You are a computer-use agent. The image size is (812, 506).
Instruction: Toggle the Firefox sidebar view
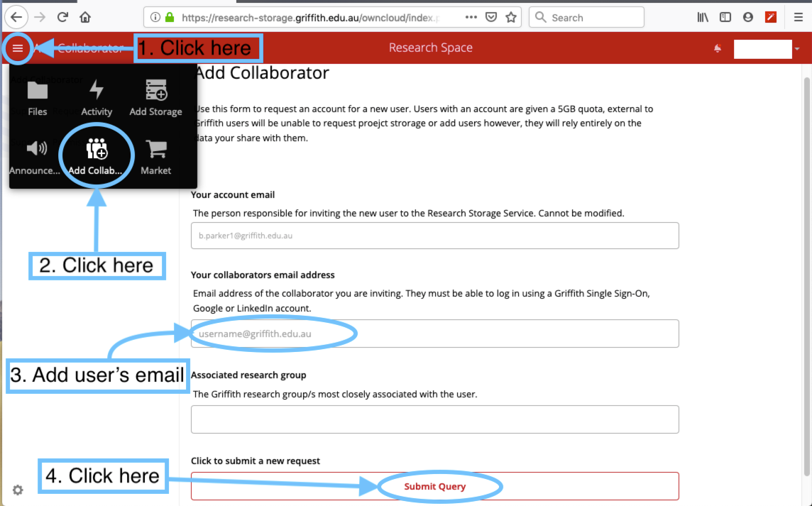(725, 17)
